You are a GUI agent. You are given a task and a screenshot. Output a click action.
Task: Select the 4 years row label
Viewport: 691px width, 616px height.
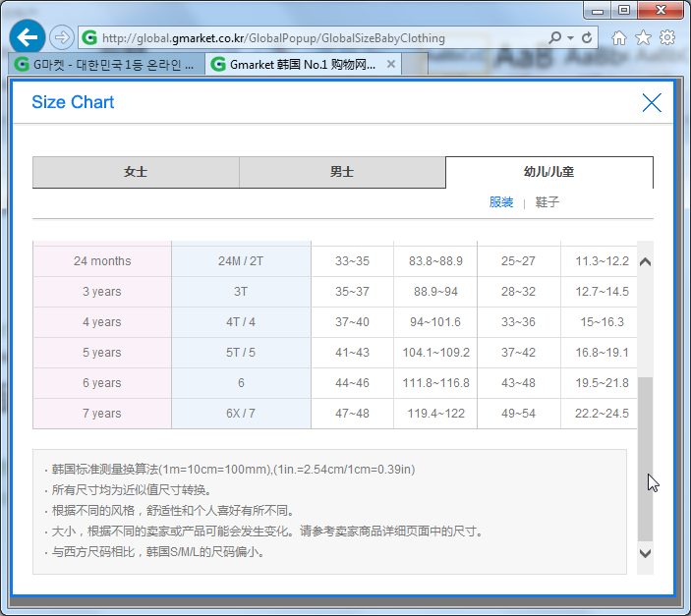tap(102, 322)
